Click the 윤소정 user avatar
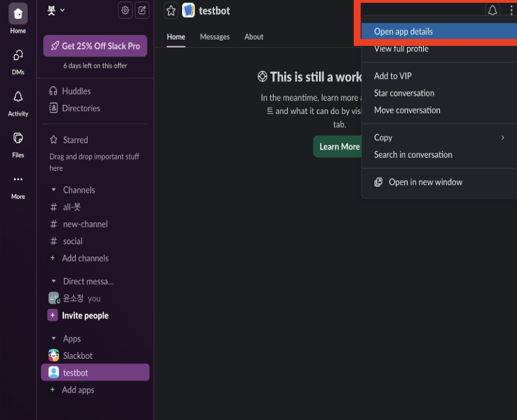The image size is (517, 420). [x=54, y=298]
